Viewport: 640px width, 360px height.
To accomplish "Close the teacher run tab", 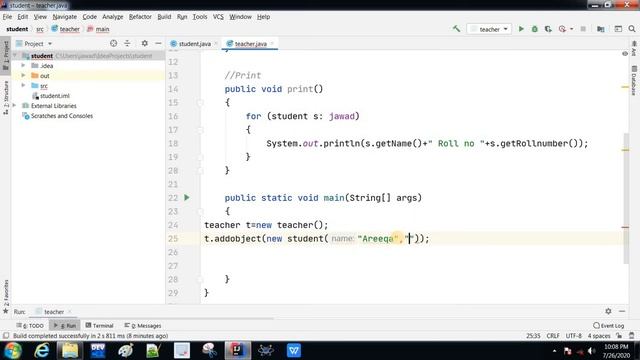I will [x=70, y=311].
